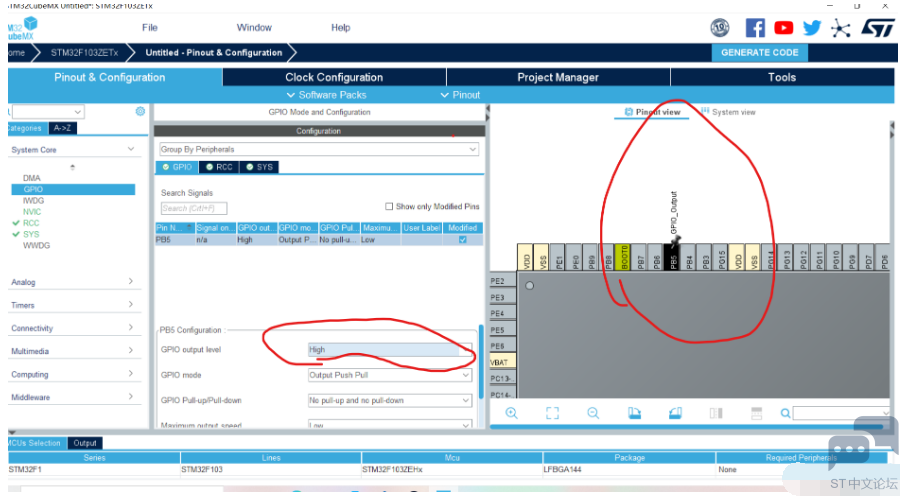Open the ST Facebook page icon

tap(754, 28)
